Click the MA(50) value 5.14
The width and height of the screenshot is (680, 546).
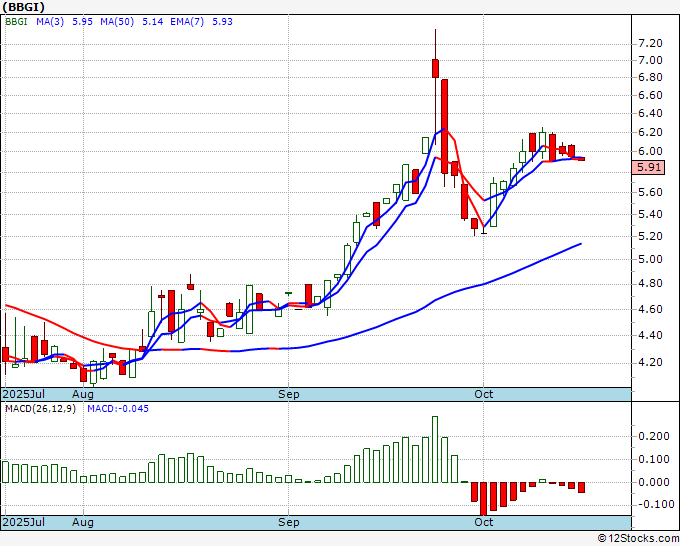click(x=153, y=22)
